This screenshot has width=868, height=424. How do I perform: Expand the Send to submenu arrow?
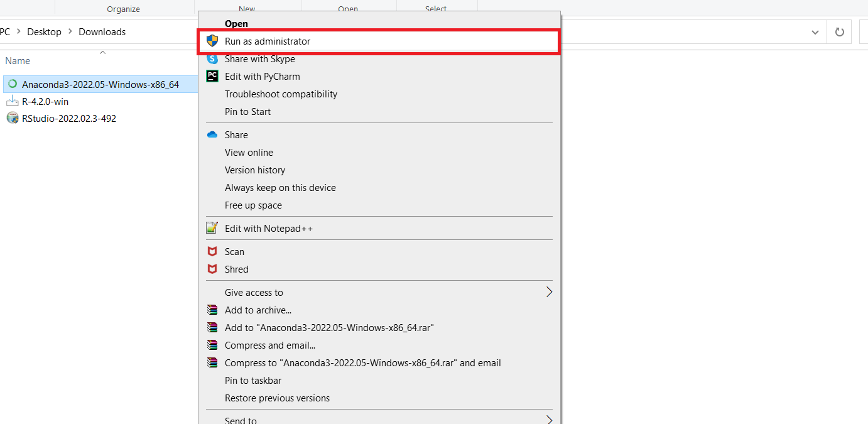549,420
